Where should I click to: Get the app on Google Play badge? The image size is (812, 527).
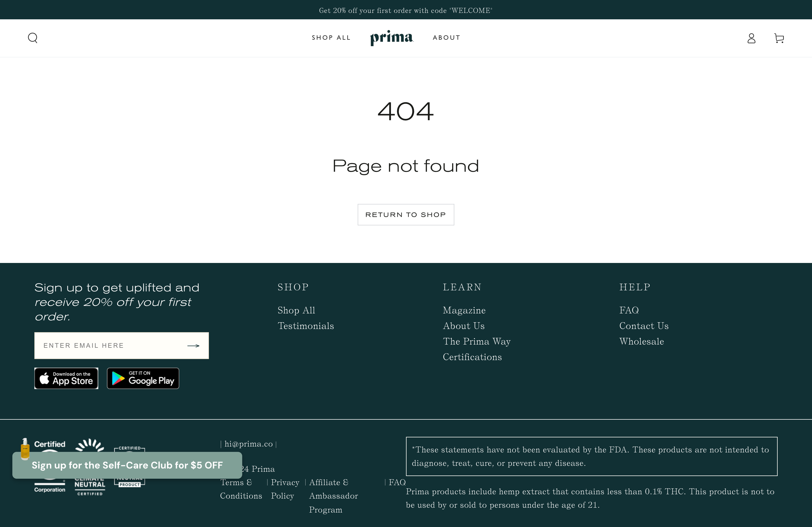click(x=143, y=378)
